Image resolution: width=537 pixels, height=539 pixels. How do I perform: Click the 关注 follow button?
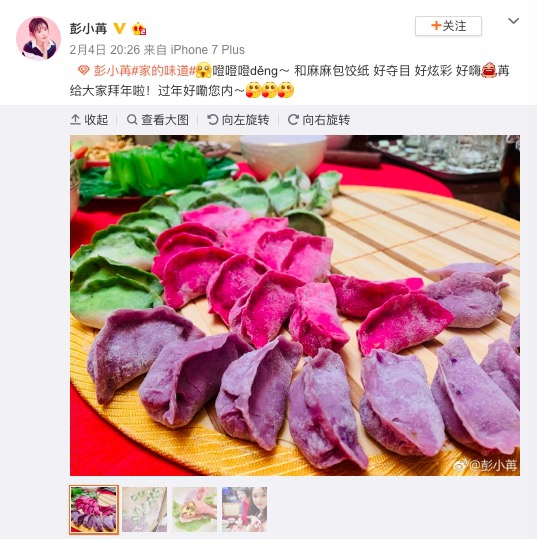448,26
